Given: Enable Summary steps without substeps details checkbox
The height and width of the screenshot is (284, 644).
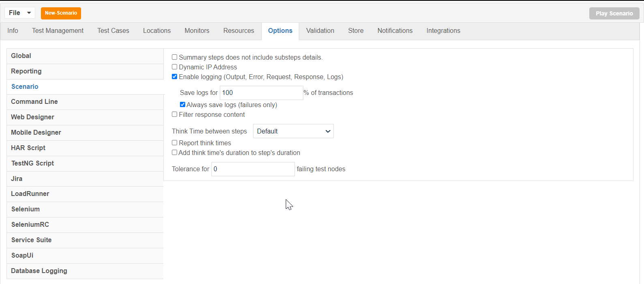Looking at the screenshot, I should point(175,57).
